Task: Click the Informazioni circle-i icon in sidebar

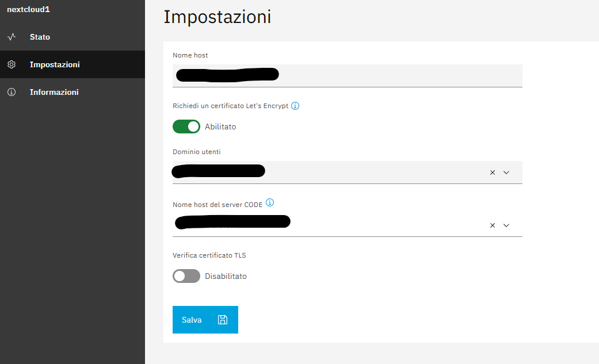Action: coord(12,92)
